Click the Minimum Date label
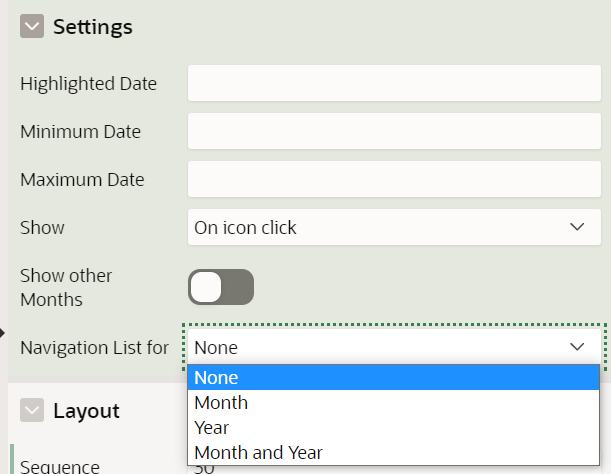 pos(80,132)
